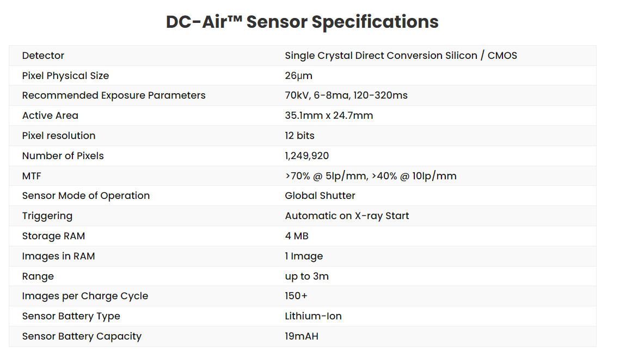Select Recommended Exposure Parameters label
The image size is (644, 357).
[x=114, y=95]
